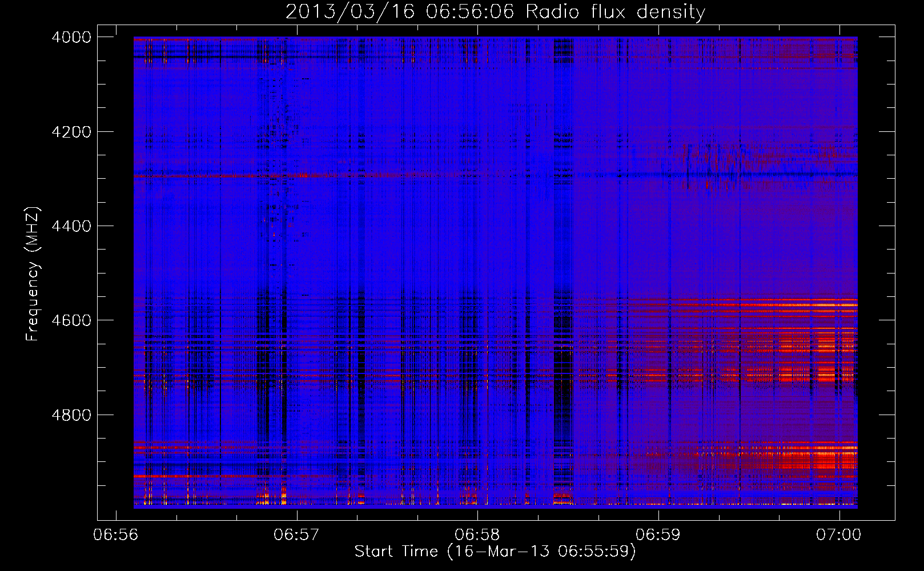Click the 06:57 time tick label

296,535
